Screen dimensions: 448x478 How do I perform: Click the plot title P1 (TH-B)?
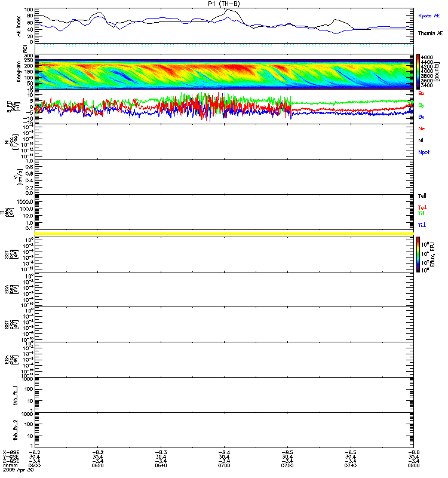click(224, 4)
